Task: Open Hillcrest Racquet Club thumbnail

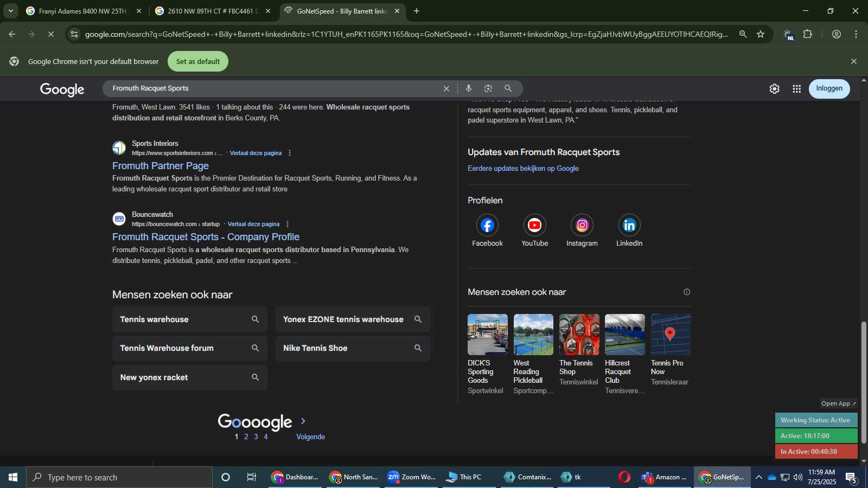Action: (625, 335)
